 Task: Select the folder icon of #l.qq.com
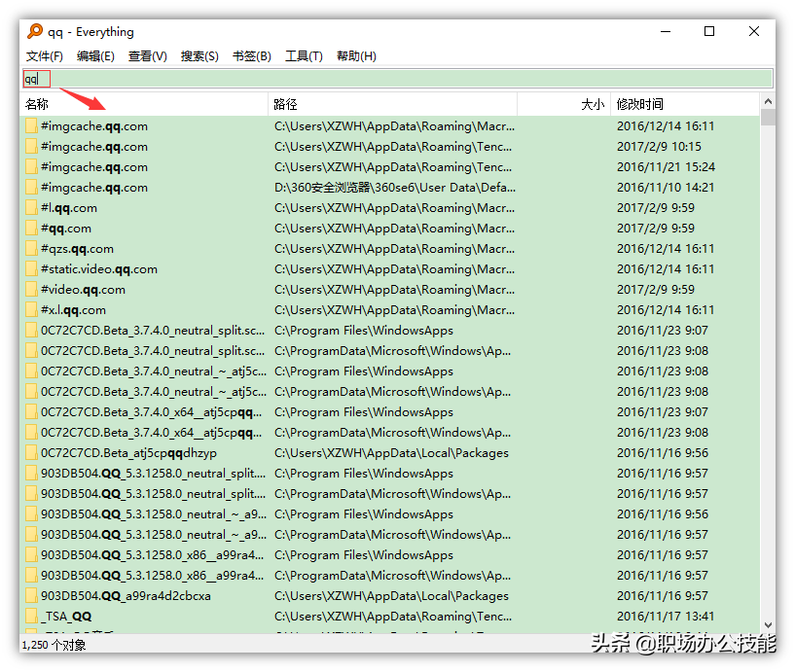coord(31,208)
